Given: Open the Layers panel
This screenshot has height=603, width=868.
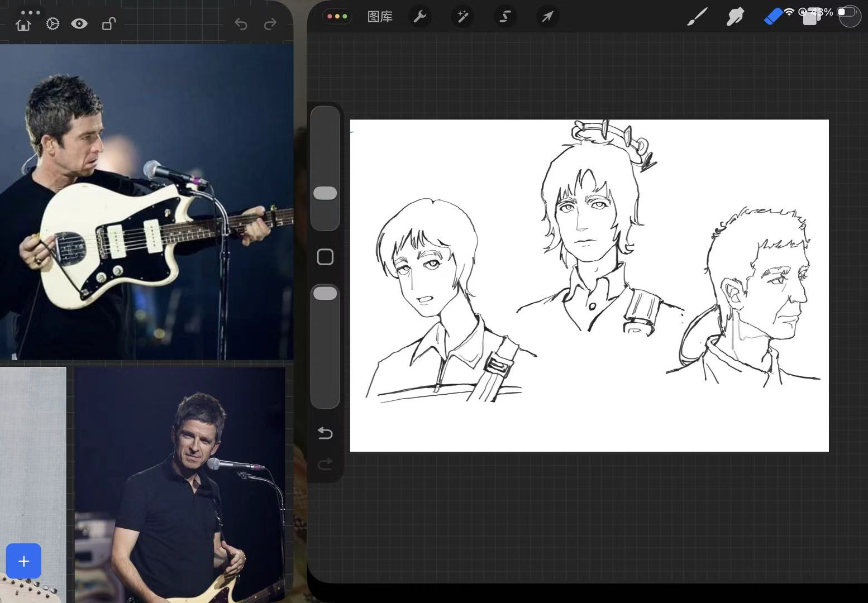Looking at the screenshot, I should [810, 17].
